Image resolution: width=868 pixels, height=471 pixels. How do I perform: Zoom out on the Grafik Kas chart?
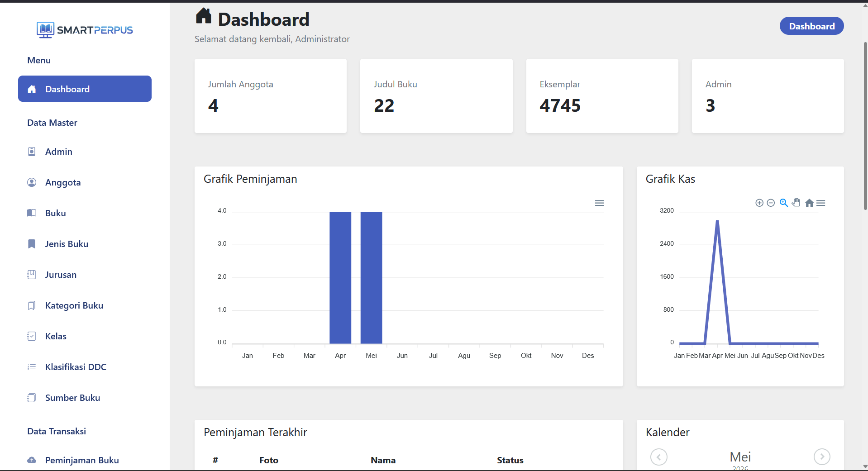(x=771, y=203)
